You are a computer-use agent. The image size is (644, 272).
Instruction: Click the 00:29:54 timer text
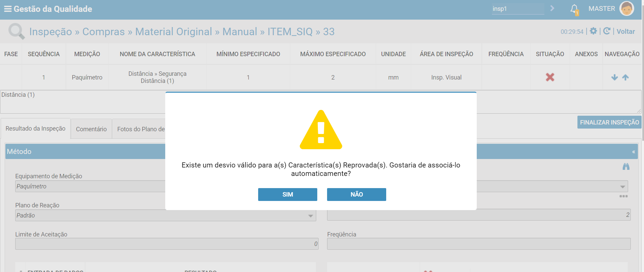pyautogui.click(x=572, y=32)
